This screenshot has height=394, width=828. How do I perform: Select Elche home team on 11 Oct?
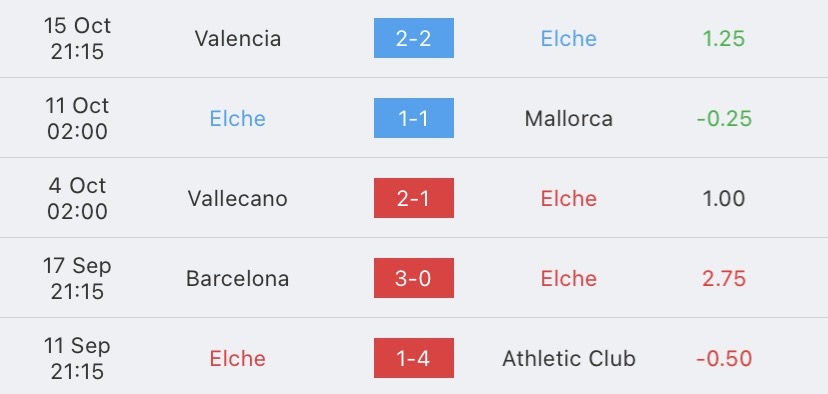click(238, 118)
